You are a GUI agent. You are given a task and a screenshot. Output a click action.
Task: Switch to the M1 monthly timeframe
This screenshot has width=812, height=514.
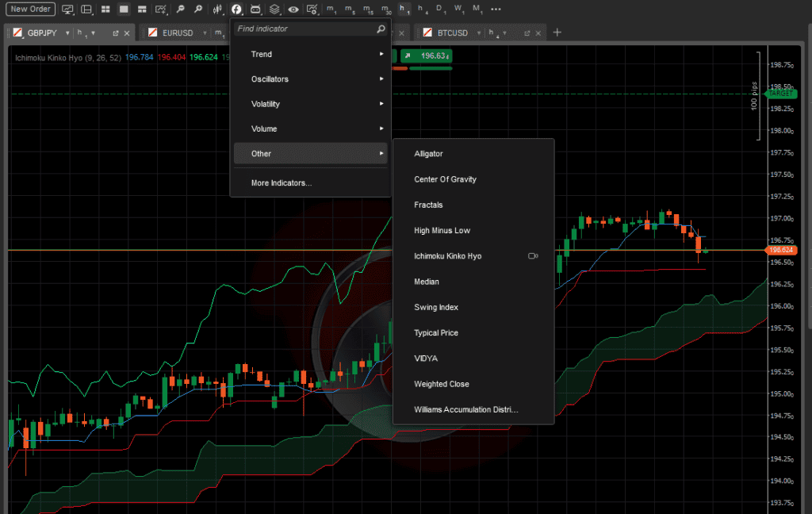(x=477, y=9)
